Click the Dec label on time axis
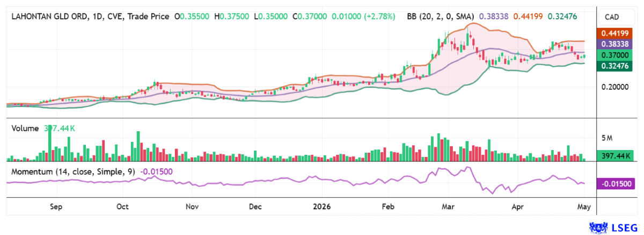Image resolution: width=644 pixels, height=235 pixels. 255,206
